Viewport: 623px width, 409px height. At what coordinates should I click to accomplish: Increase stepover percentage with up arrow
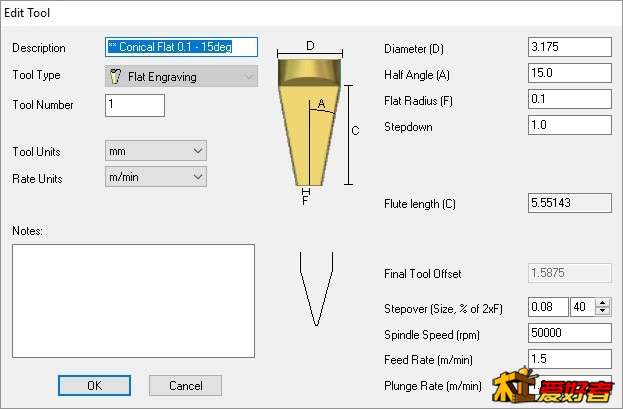click(x=602, y=303)
